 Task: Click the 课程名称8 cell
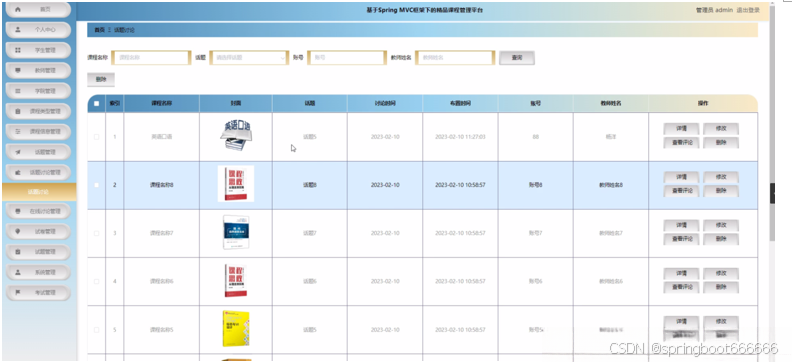[162, 185]
